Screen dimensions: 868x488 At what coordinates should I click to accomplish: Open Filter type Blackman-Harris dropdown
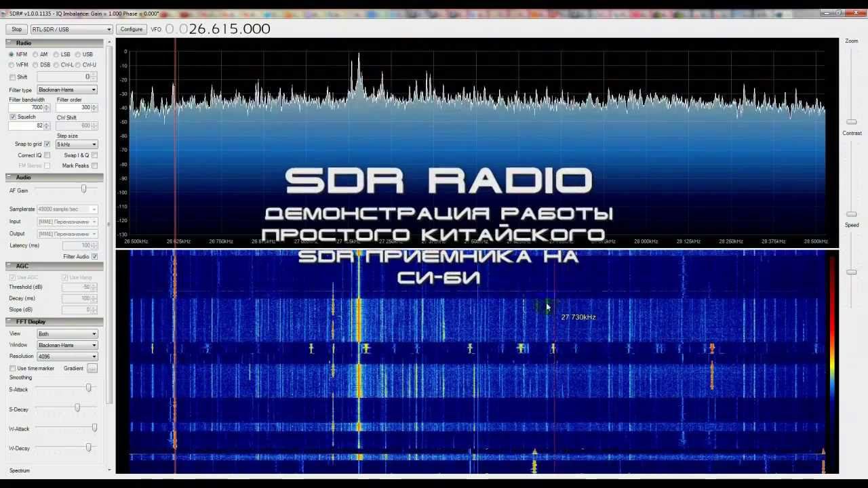pyautogui.click(x=67, y=89)
